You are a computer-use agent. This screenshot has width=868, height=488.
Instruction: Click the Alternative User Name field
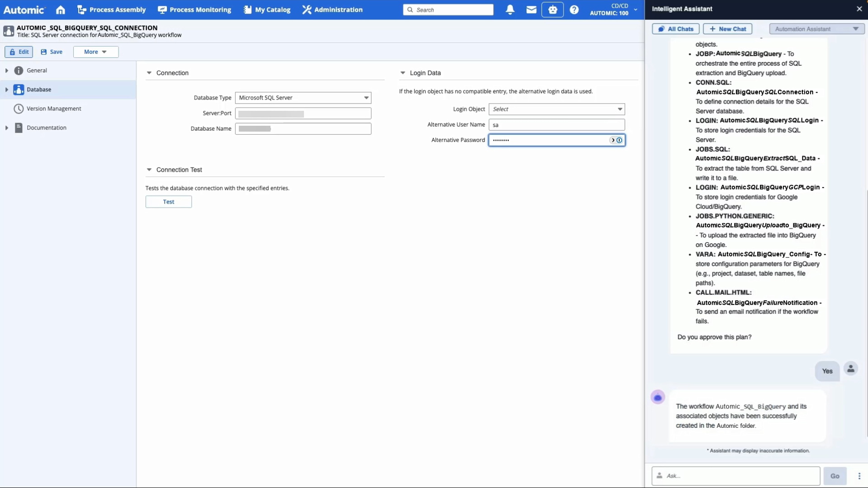556,125
